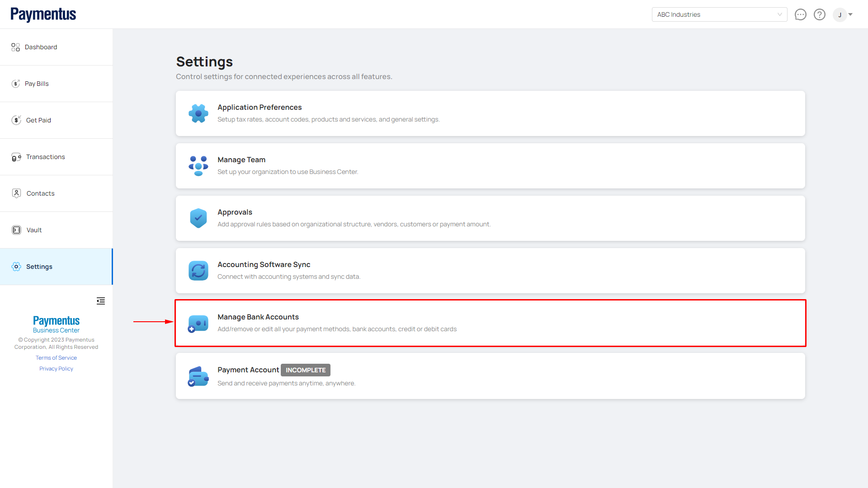
Task: Open the ABC Industries company dropdown
Action: [x=719, y=14]
